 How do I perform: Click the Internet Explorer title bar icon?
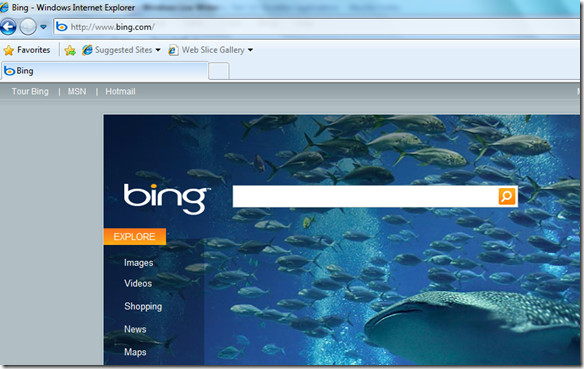click(x=4, y=7)
